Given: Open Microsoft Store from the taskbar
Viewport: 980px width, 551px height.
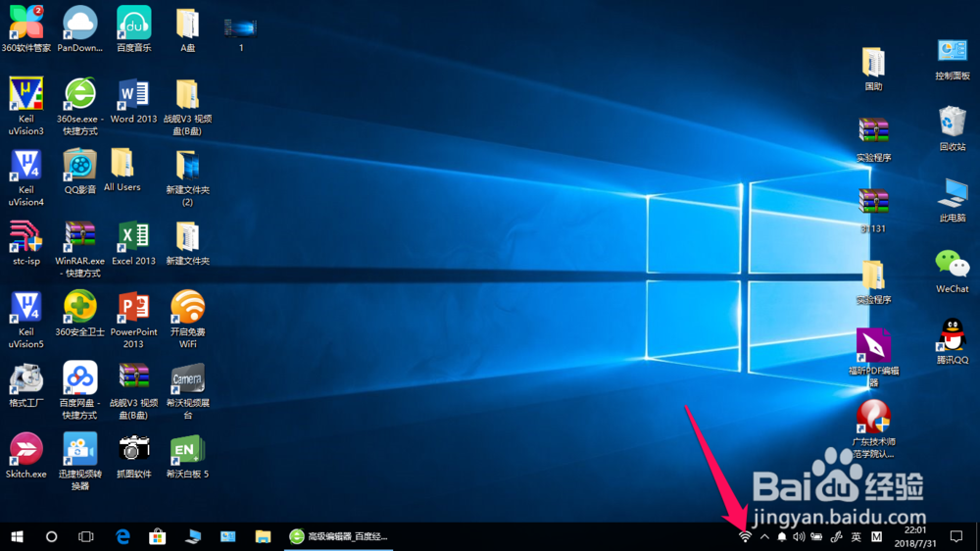Looking at the screenshot, I should tap(158, 536).
